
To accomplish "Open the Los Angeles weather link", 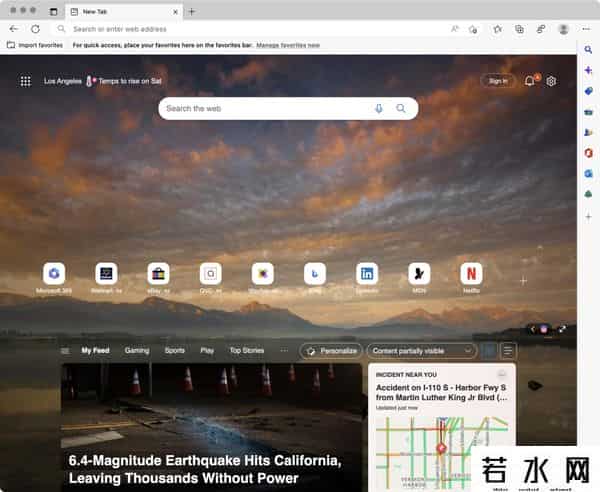I will (63, 81).
